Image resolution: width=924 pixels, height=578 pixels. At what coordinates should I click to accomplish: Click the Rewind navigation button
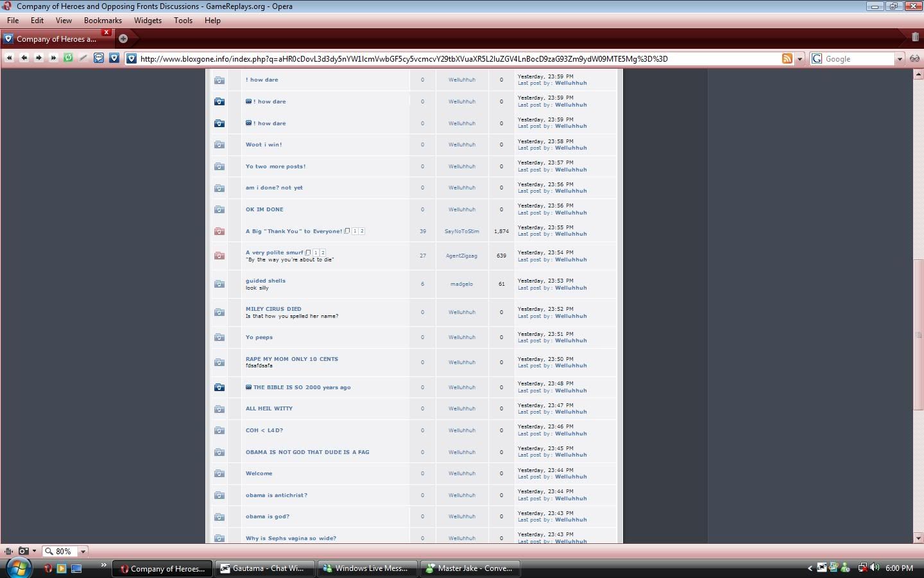[9, 58]
